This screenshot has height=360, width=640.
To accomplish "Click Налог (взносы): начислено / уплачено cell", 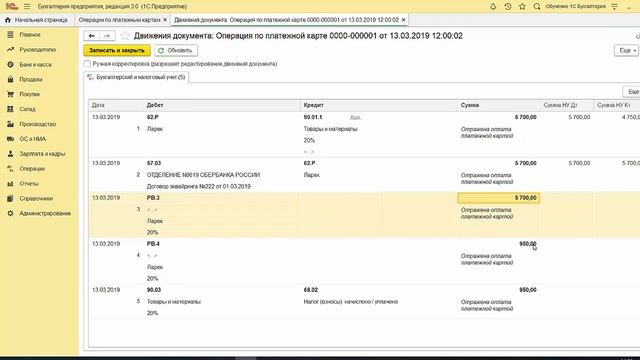I will tap(351, 302).
